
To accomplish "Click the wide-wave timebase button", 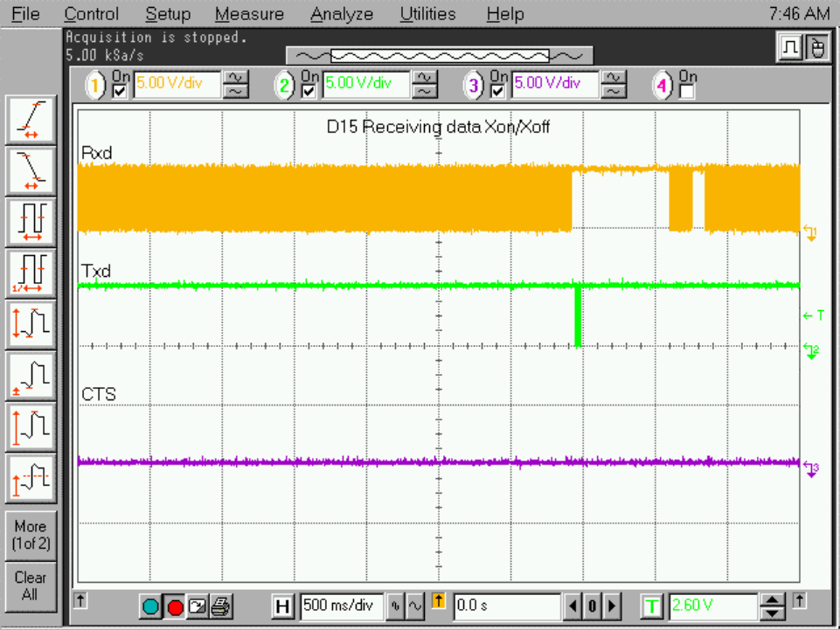I will (415, 606).
